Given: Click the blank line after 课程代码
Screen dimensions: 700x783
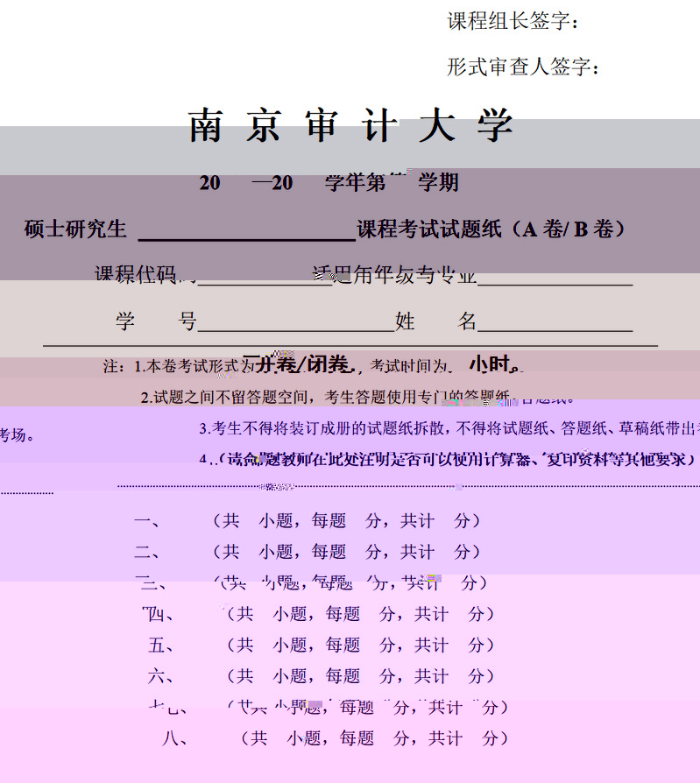Looking at the screenshot, I should pos(265,285).
